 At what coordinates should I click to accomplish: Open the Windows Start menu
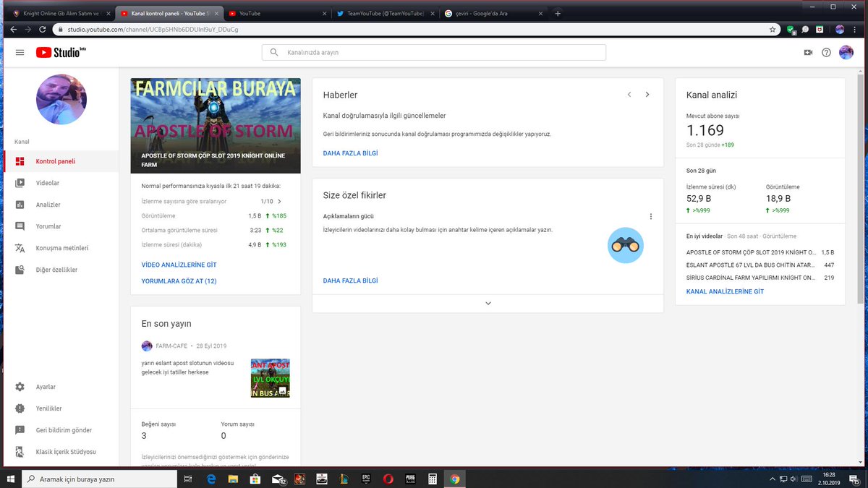(10, 479)
